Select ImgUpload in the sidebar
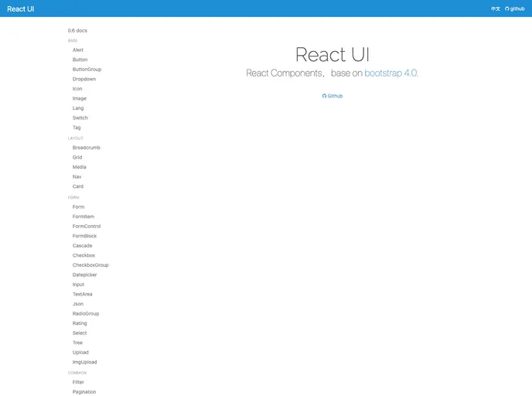 [84, 363]
